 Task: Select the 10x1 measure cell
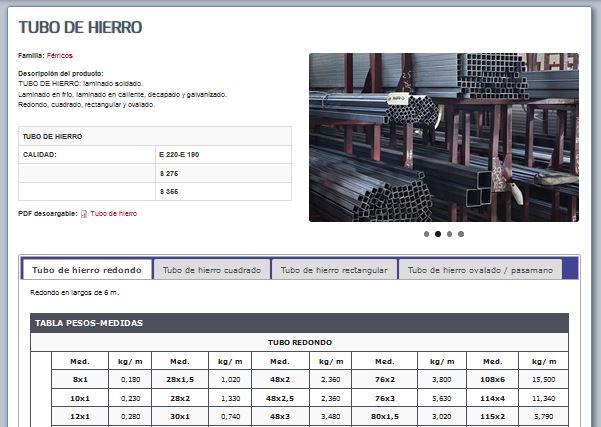click(x=80, y=398)
